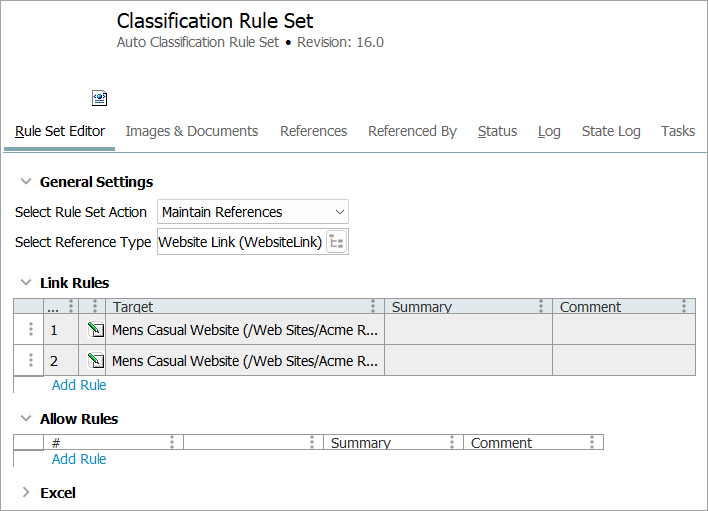Viewport: 708px width, 511px height.
Task: Collapse the Link Rules section
Action: (26, 283)
